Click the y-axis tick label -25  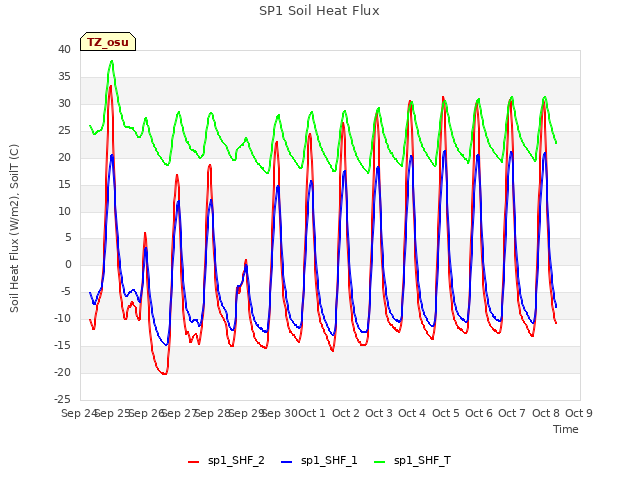pos(62,399)
